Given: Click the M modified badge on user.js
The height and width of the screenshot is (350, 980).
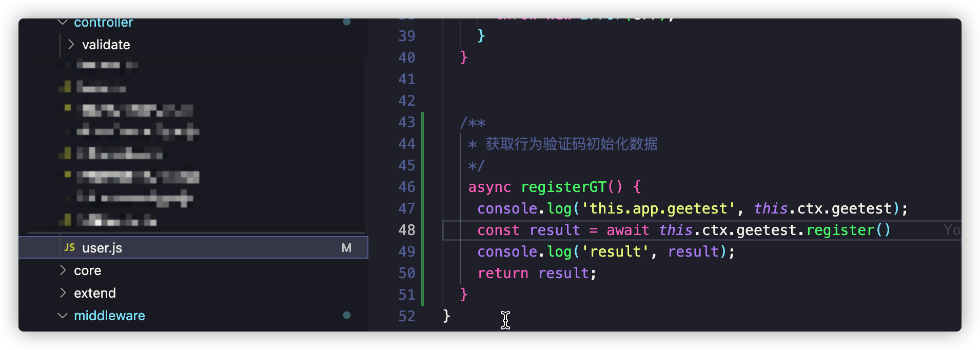Looking at the screenshot, I should tap(346, 248).
